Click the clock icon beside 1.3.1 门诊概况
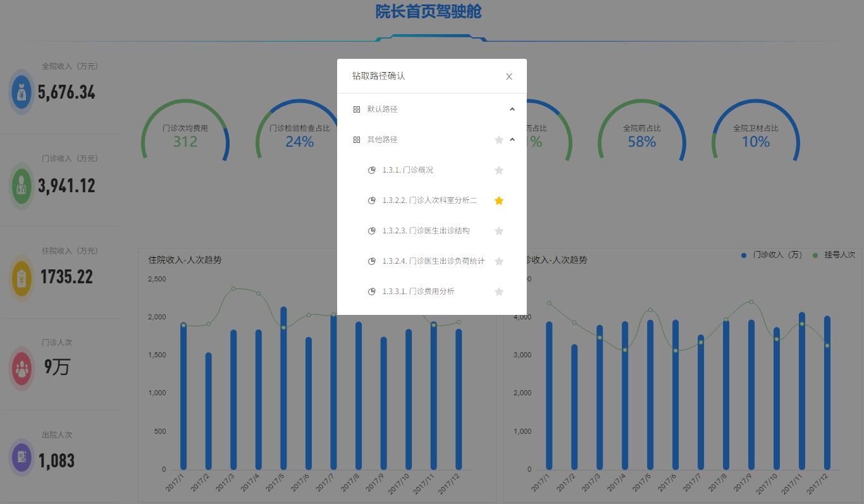The image size is (864, 504). [372, 169]
